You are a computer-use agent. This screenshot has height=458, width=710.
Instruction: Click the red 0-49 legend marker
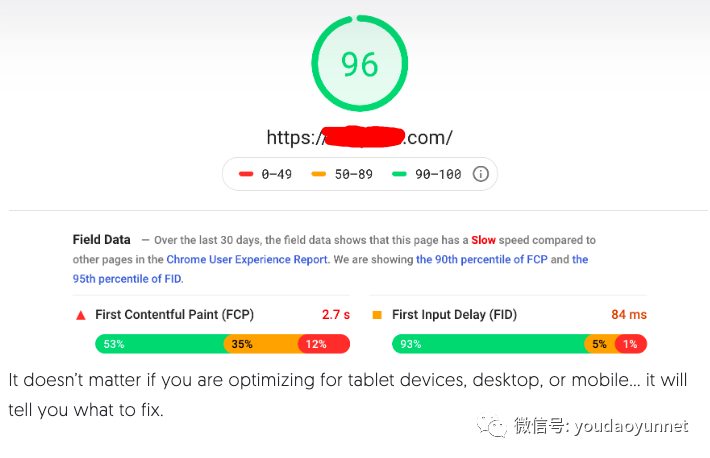coord(246,174)
